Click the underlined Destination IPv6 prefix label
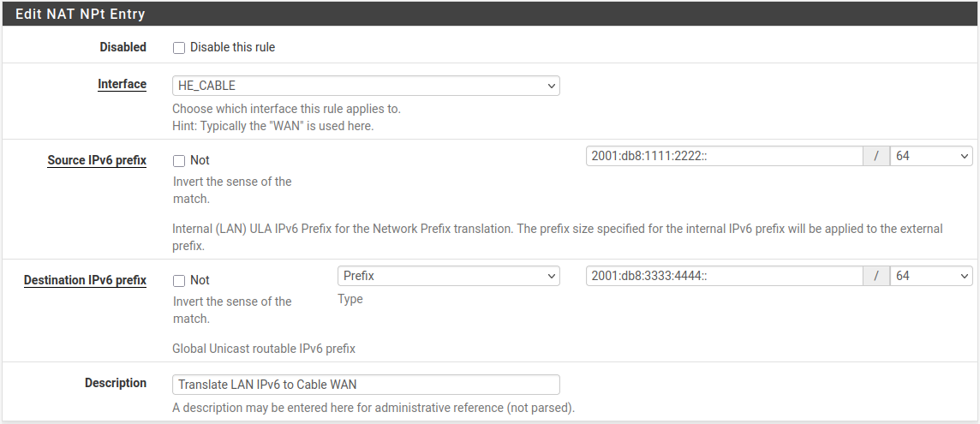The image size is (980, 424). [x=85, y=280]
